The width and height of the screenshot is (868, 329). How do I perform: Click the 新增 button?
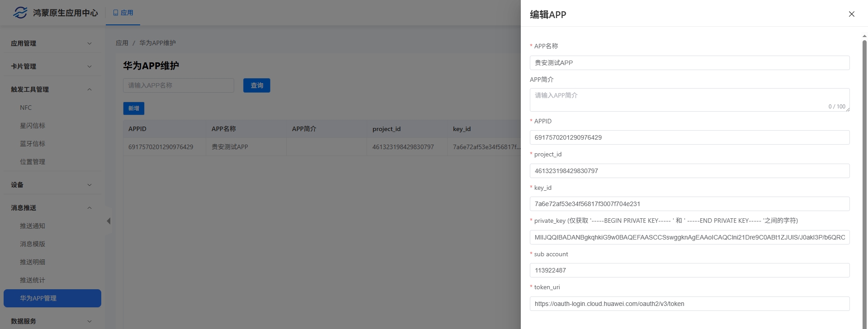(x=134, y=108)
